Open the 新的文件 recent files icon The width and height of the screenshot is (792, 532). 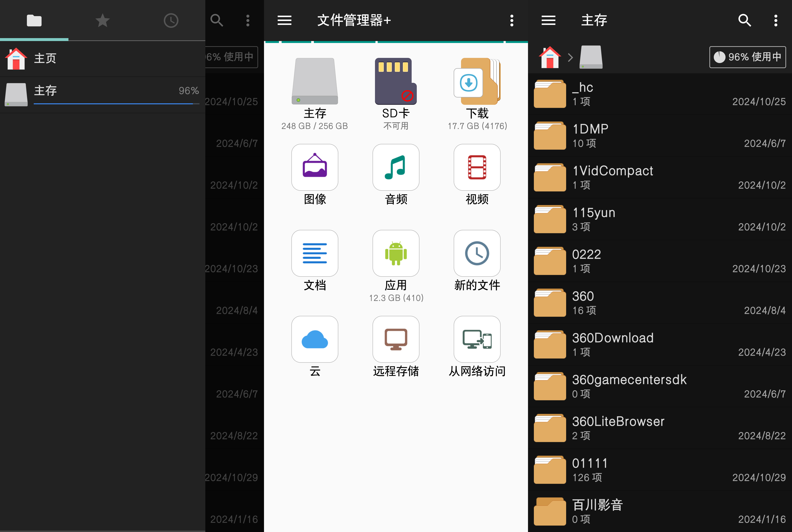click(477, 254)
